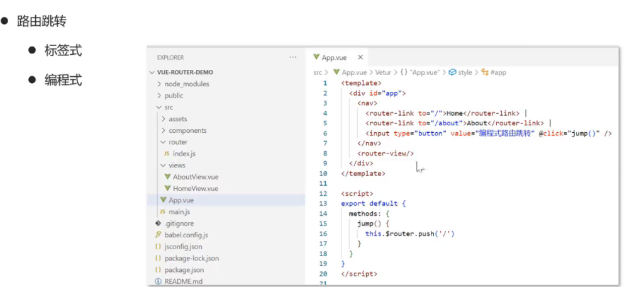This screenshot has width=644, height=287.
Task: Open HomeView.vue from the file tree
Action: click(196, 188)
